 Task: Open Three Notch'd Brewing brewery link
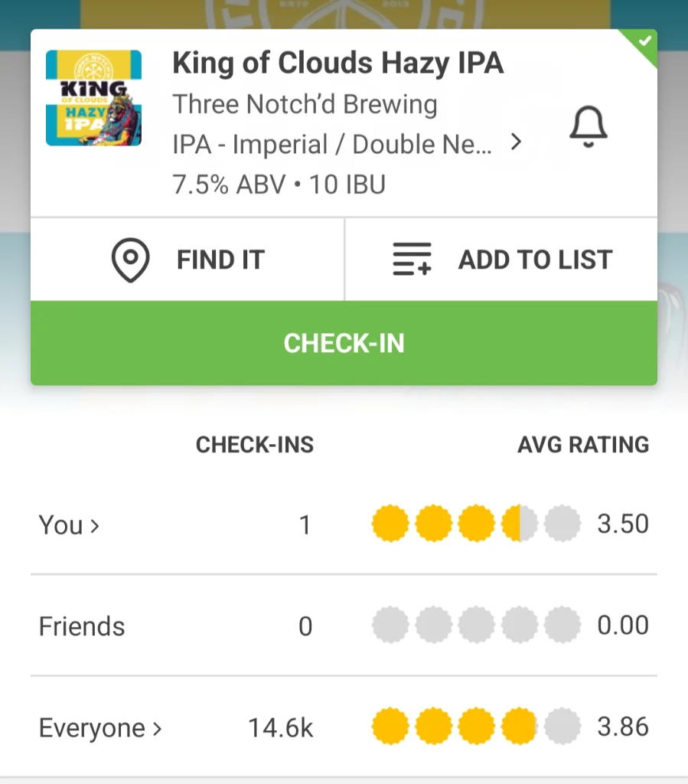[305, 105]
